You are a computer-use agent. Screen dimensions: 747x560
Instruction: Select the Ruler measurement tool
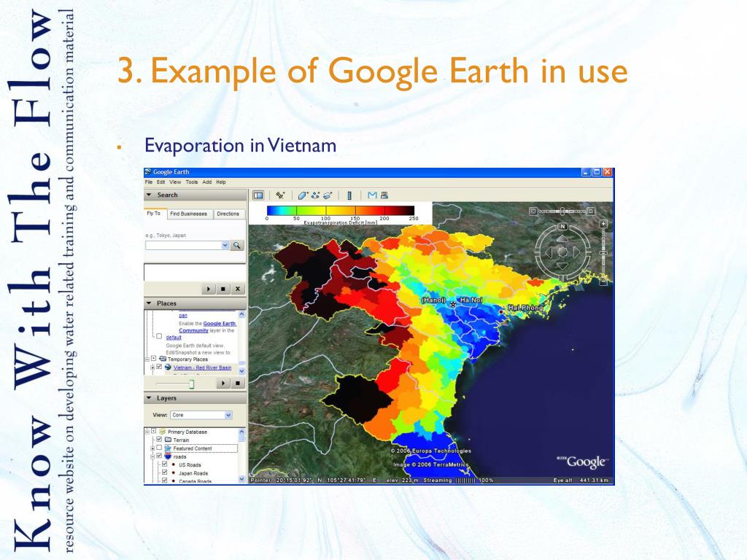(x=349, y=195)
